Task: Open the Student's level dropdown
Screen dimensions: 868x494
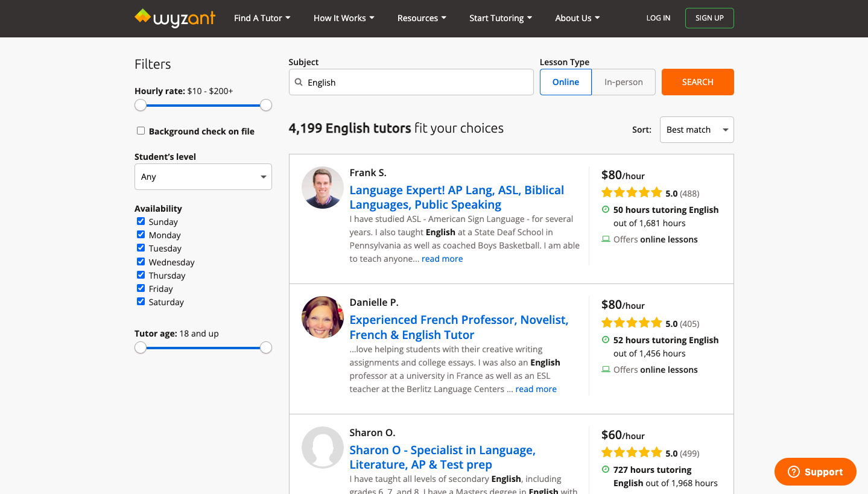Action: 203,177
